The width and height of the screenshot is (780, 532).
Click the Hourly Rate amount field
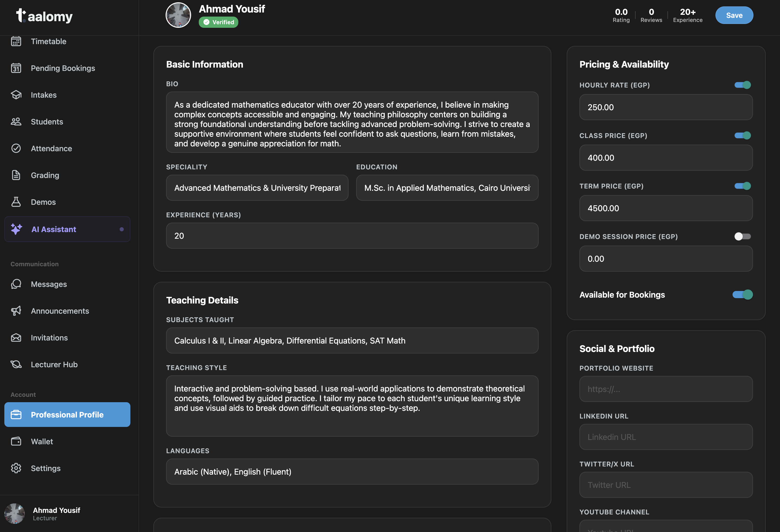click(x=666, y=107)
